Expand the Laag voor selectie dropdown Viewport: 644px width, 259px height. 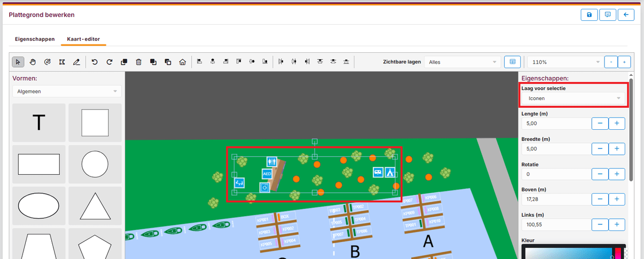(574, 98)
